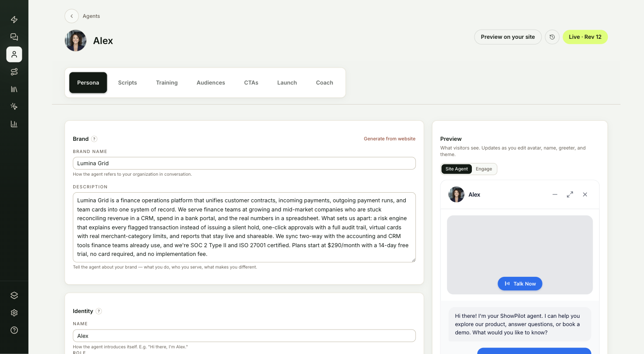Expand the preview chat widget to fullscreen
This screenshot has width=644, height=354.
coord(570,194)
